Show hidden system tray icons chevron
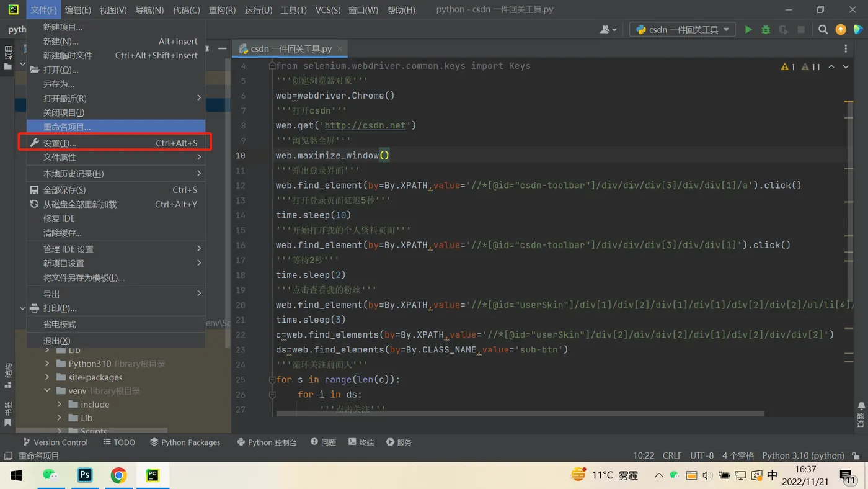The width and height of the screenshot is (868, 489). 659,475
